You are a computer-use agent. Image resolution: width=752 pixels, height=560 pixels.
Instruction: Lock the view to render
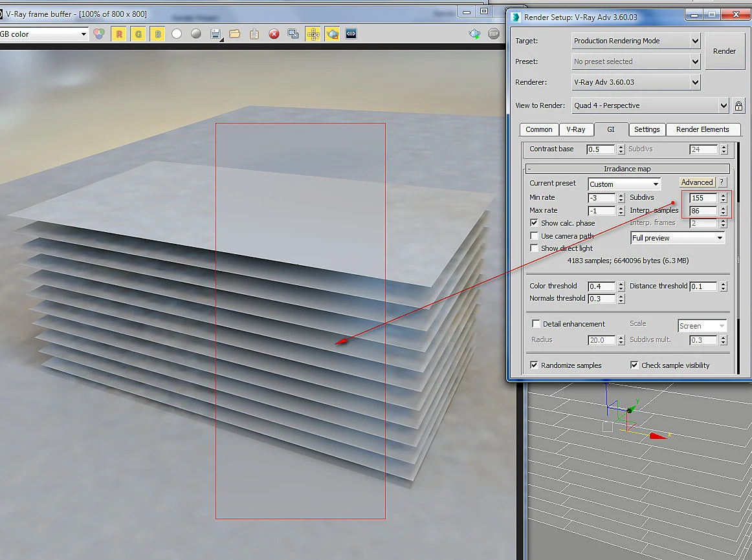click(x=738, y=105)
